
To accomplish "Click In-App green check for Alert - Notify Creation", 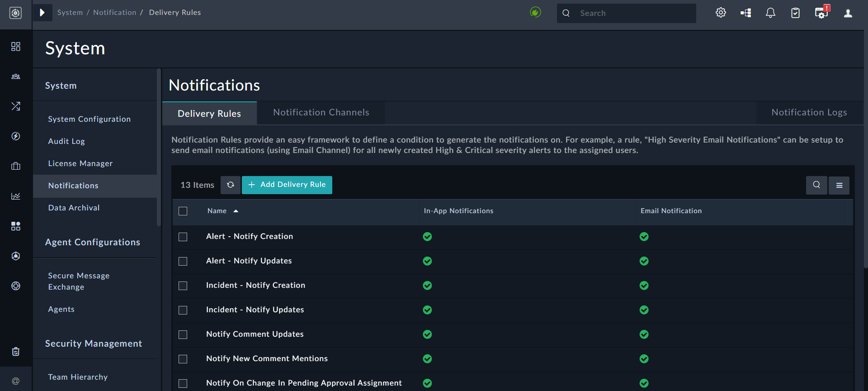I will point(427,237).
